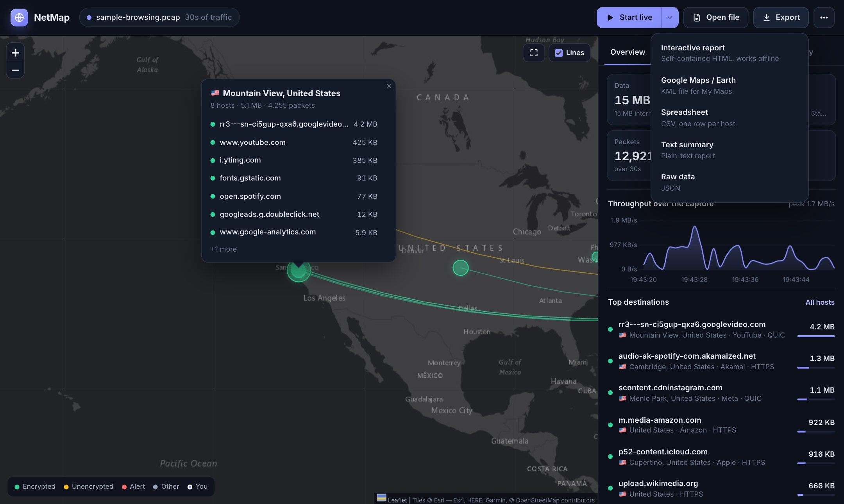The image size is (844, 504).
Task: Select fonts.gstatic.com host in popup
Action: [x=294, y=178]
